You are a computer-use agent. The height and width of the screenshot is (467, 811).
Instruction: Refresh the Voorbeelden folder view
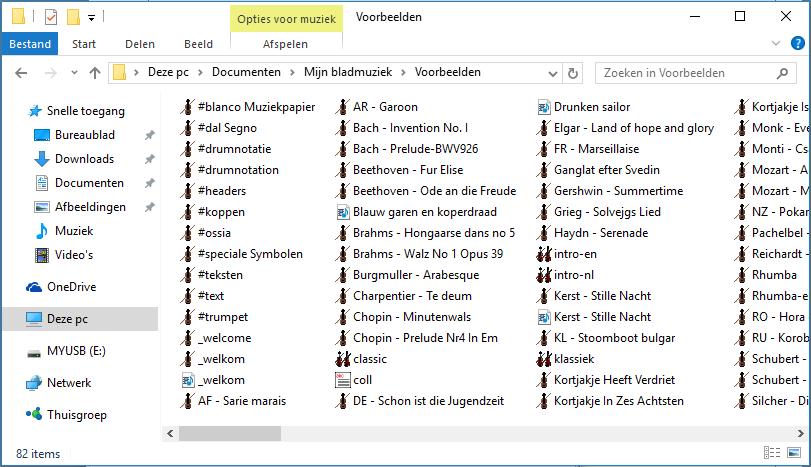[x=573, y=73]
